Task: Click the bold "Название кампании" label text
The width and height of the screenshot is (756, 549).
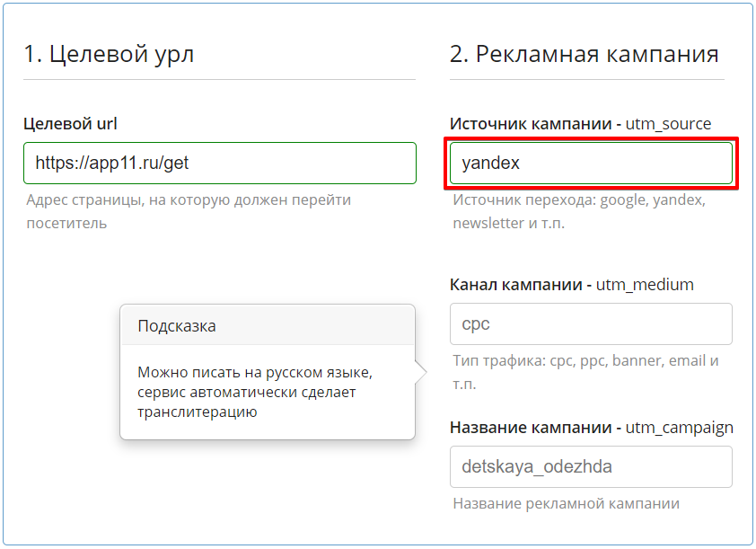Action: (x=532, y=428)
